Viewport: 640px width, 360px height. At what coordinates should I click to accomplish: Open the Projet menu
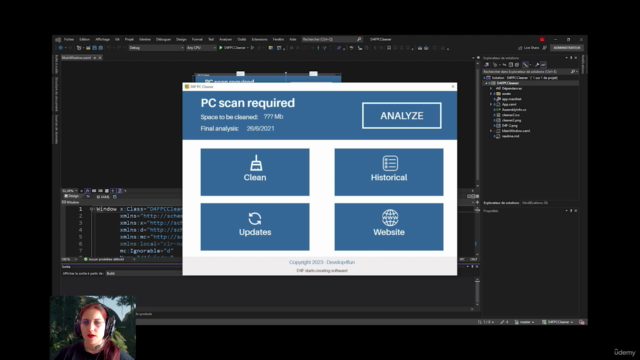tap(129, 40)
